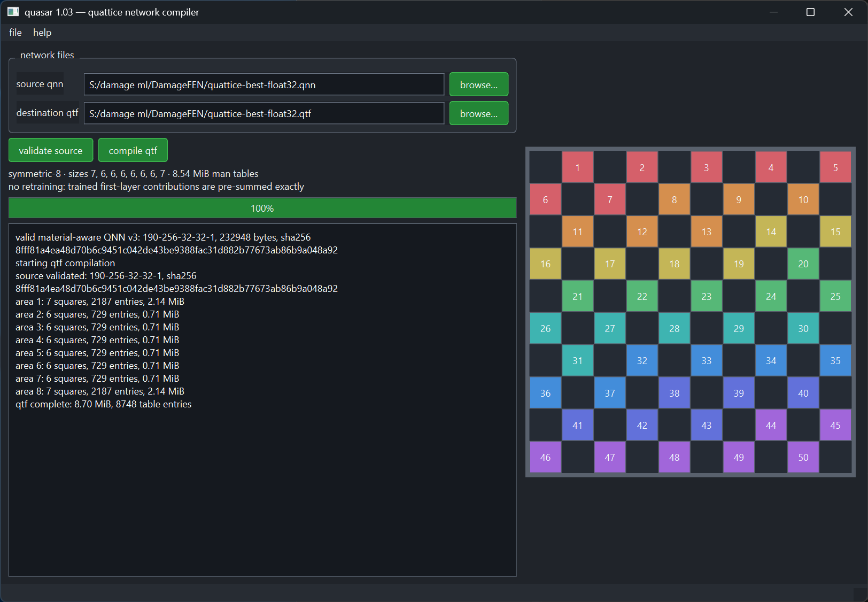The height and width of the screenshot is (602, 868).
Task: Select board square 31
Action: (x=578, y=360)
